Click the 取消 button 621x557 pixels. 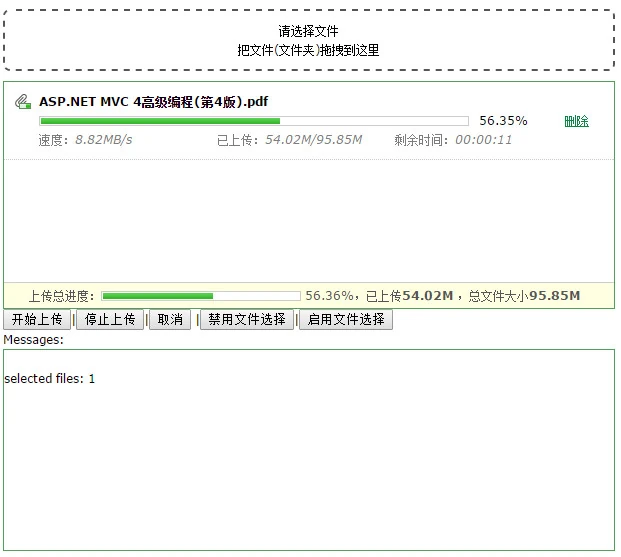(170, 319)
